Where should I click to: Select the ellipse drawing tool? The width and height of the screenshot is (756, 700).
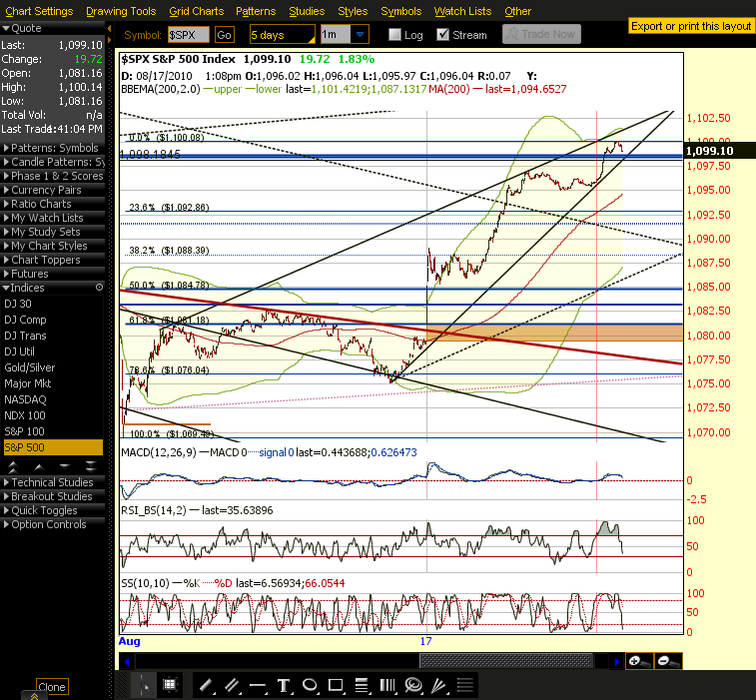[310, 686]
